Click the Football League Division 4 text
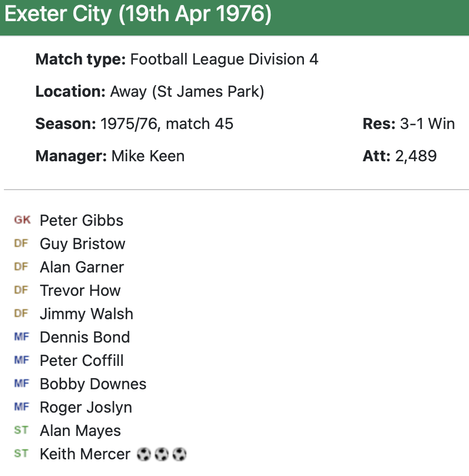The width and height of the screenshot is (469, 476). point(224,59)
